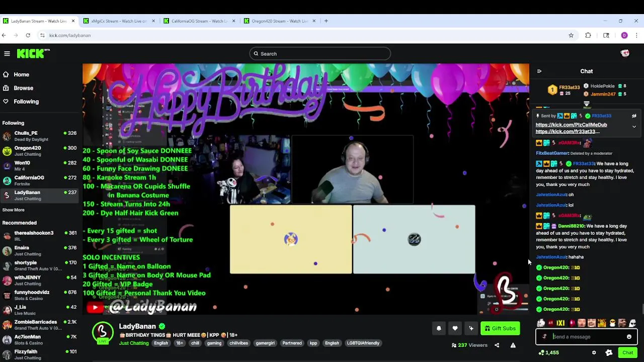644x362 pixels.
Task: Open the emoji picker in chat
Action: tap(629, 337)
